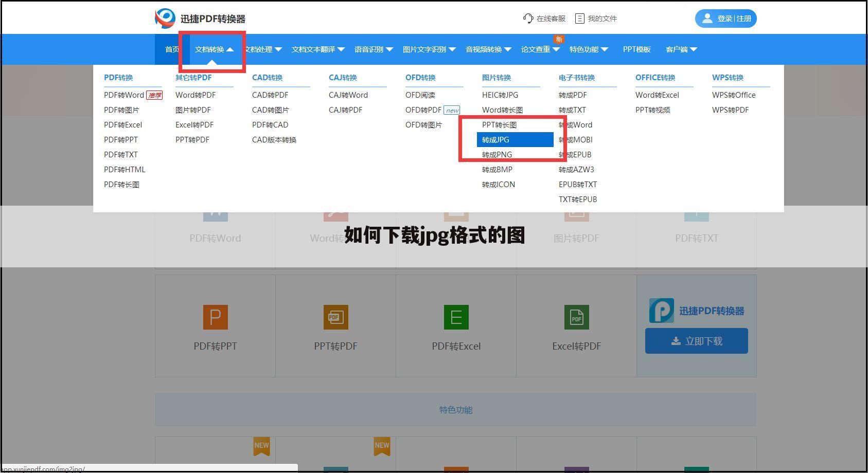The image size is (868, 473).
Task: Choose EPUB转TXT option
Action: pos(578,185)
